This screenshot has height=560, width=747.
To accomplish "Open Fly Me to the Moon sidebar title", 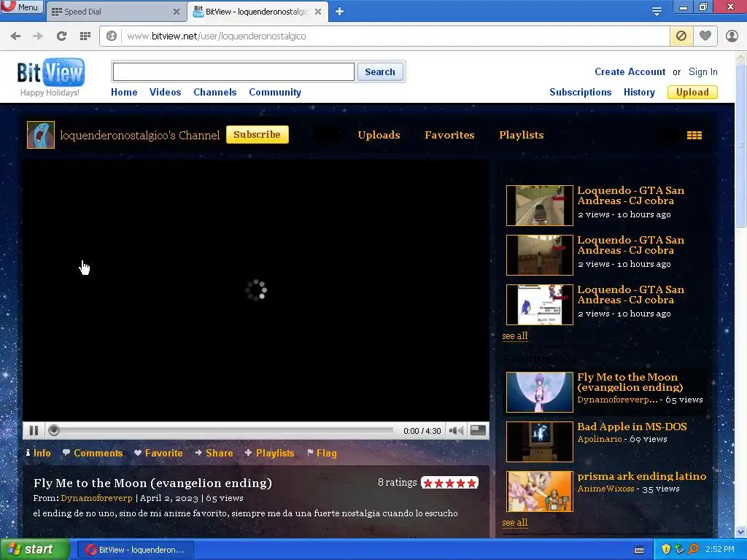I will (630, 382).
